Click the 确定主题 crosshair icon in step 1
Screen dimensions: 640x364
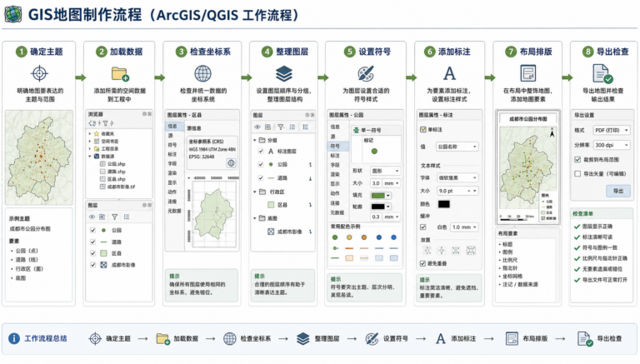coord(40,74)
